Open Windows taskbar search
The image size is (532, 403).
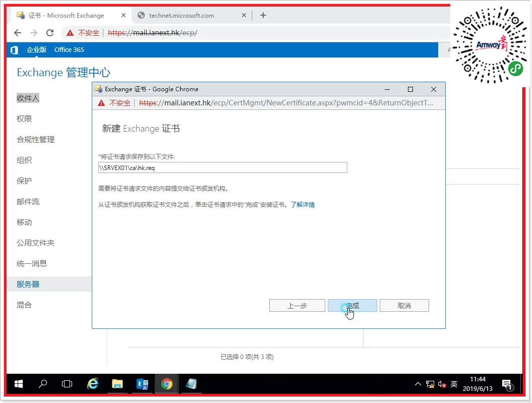(x=43, y=384)
